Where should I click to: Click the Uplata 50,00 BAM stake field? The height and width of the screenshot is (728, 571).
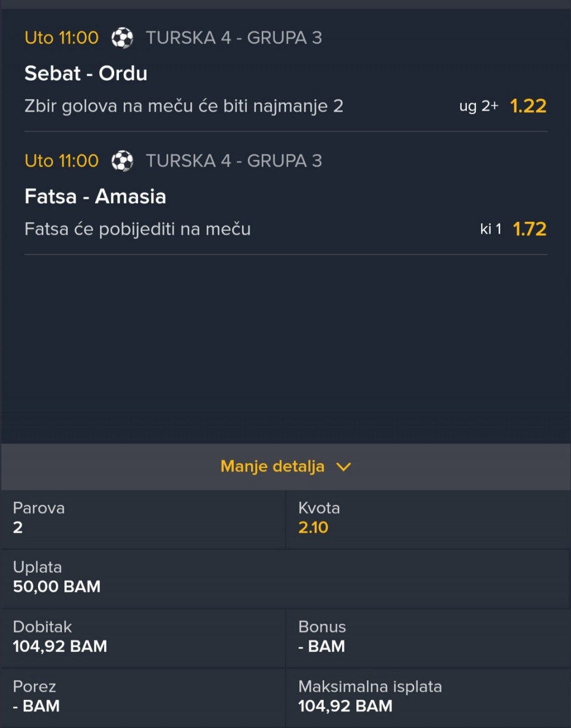57,586
